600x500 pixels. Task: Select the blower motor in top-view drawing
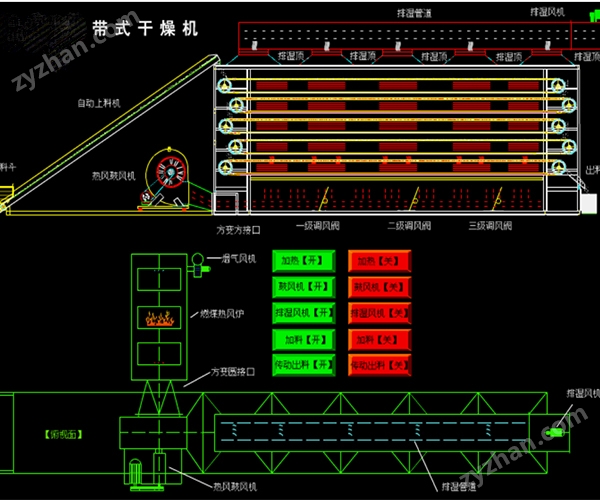(135, 472)
